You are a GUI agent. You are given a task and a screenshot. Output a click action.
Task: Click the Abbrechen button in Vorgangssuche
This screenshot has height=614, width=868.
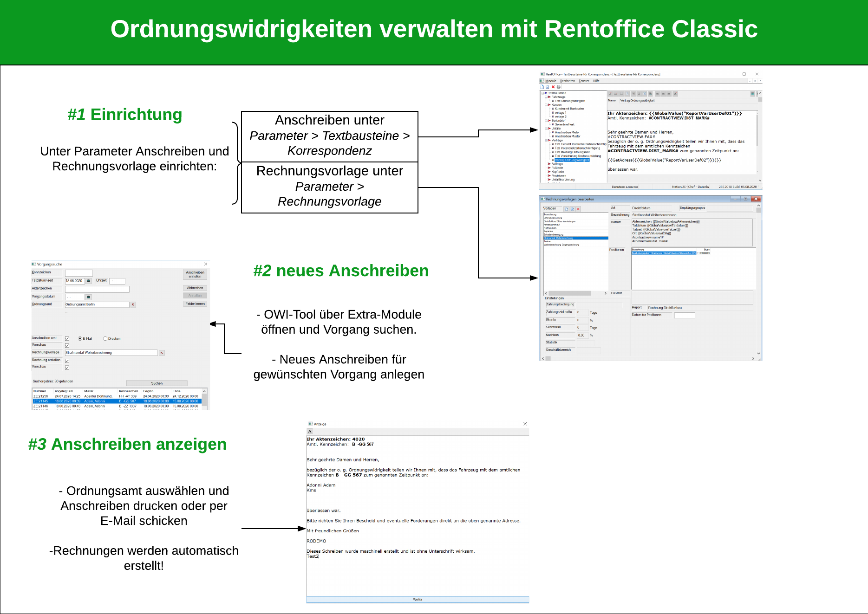(195, 288)
